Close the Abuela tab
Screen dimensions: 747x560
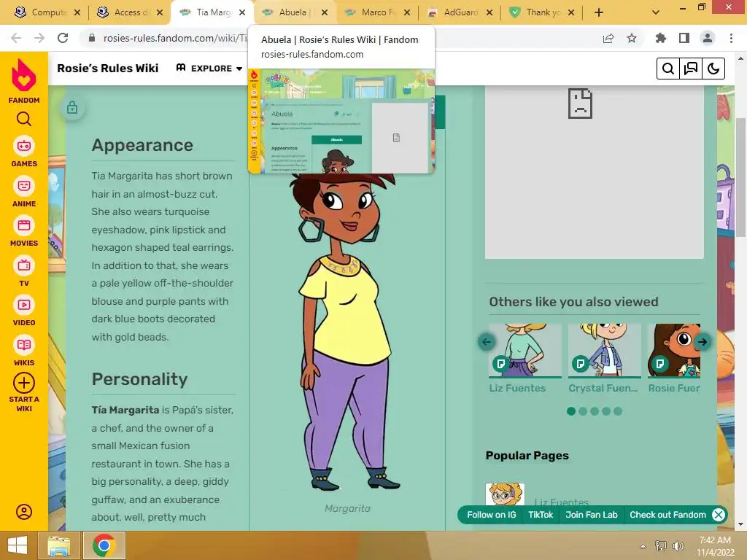tap(325, 12)
